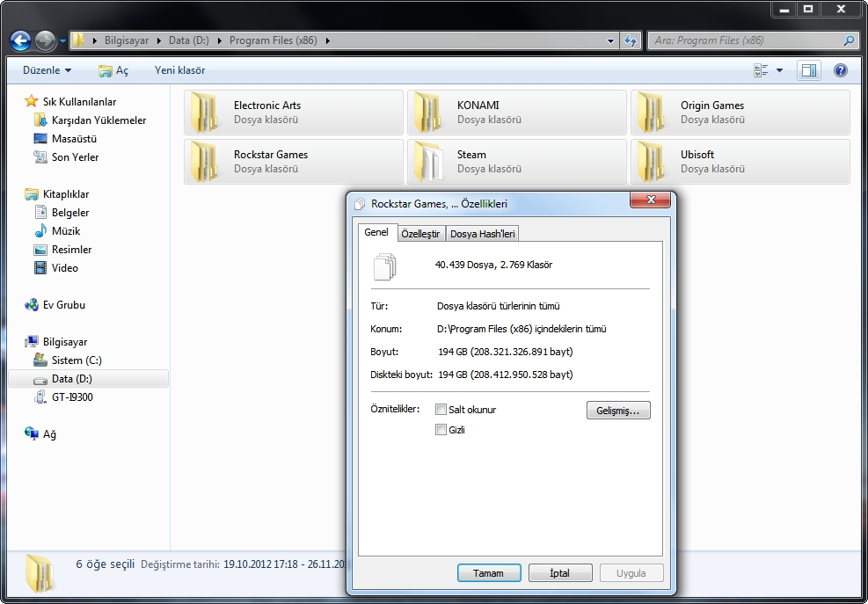Select Program Files (x86) breadcrumb

point(274,40)
